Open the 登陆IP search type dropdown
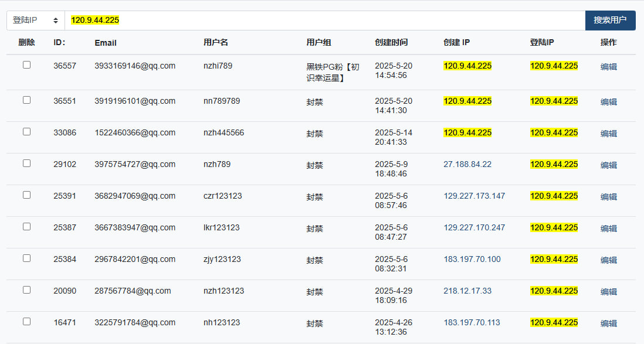644x344 pixels. 36,21
